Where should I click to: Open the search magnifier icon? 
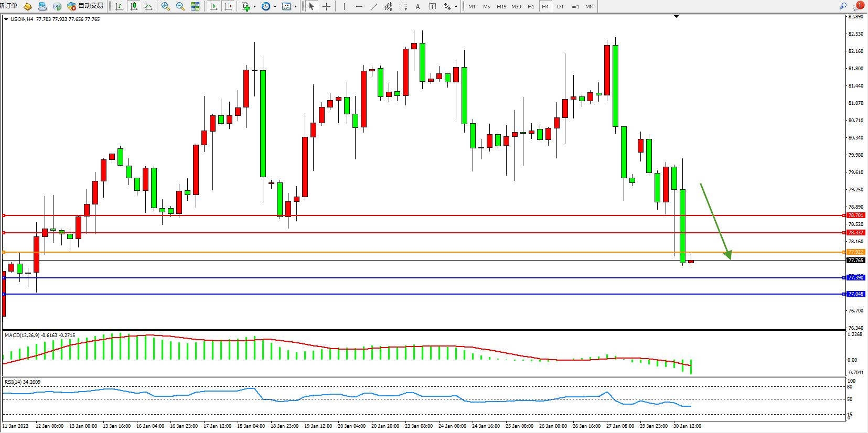coord(843,6)
